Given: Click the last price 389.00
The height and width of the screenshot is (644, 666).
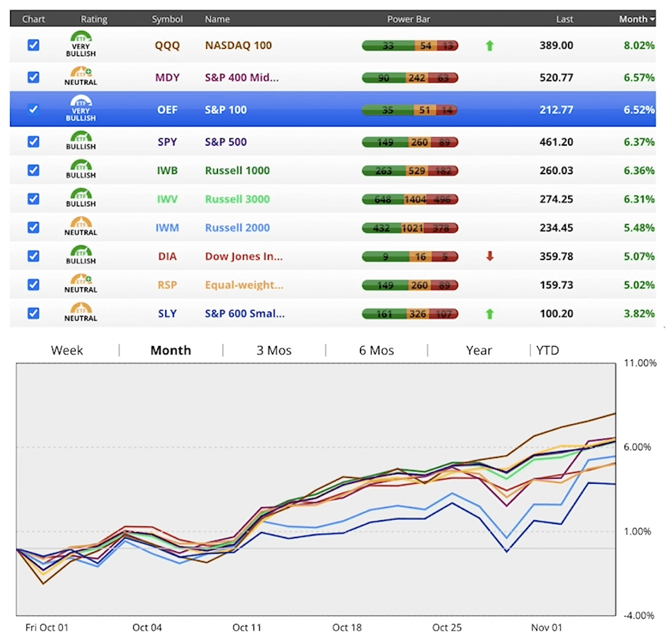Looking at the screenshot, I should coord(556,45).
